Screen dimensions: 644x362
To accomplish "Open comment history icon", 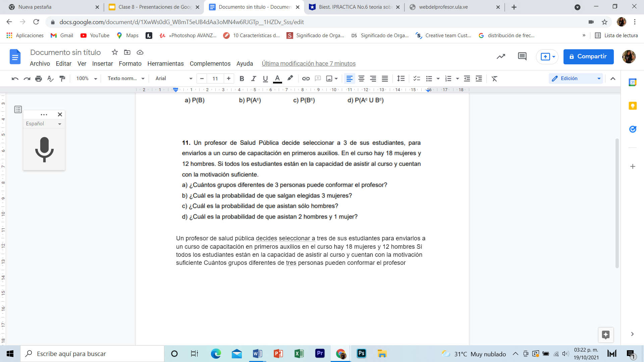I will (522, 56).
